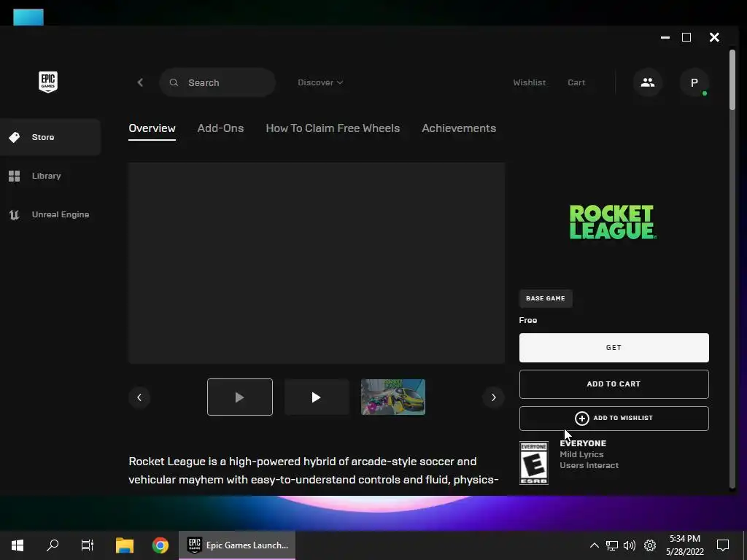This screenshot has width=747, height=560.
Task: Select Unreal Engine in the sidebar
Action: [50, 214]
